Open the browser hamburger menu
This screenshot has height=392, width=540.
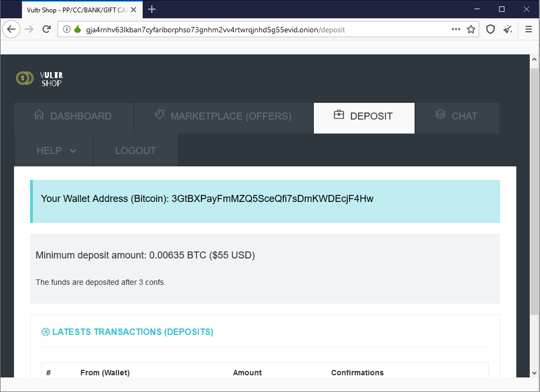(529, 30)
